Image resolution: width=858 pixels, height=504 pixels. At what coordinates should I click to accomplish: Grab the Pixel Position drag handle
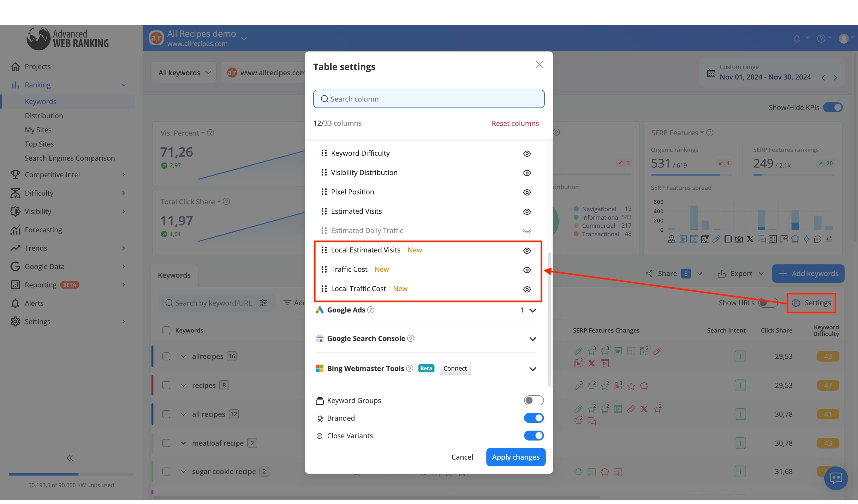324,192
